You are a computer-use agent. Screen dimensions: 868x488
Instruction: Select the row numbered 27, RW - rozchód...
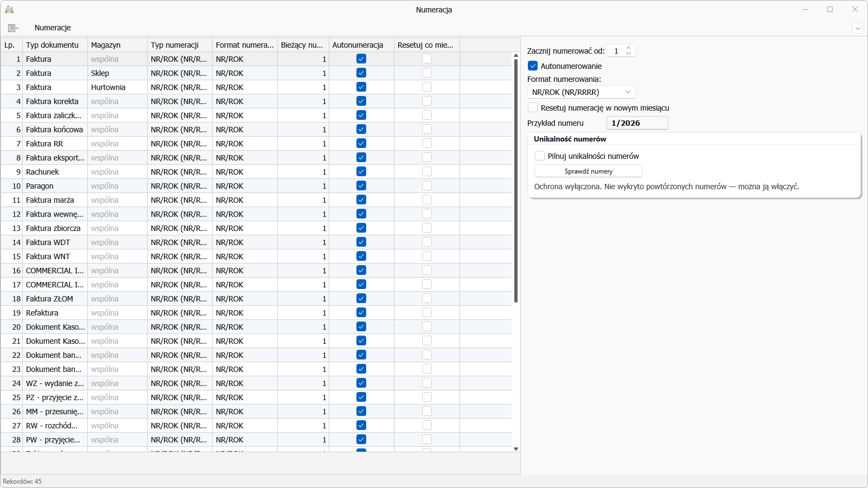coord(256,426)
